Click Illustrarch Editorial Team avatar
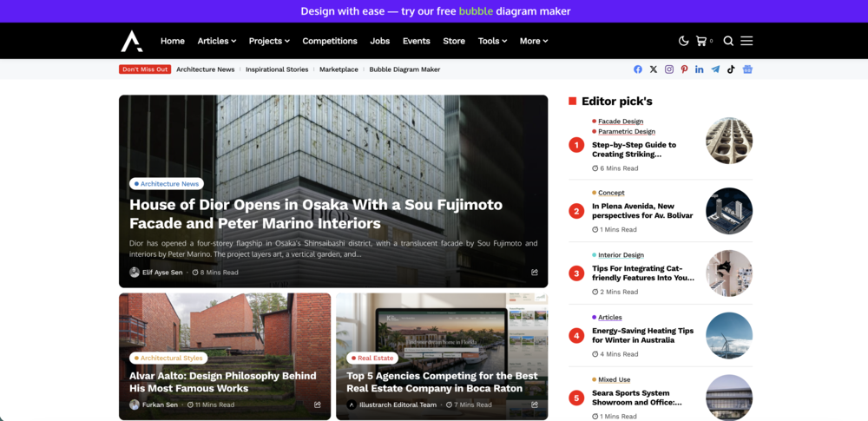Viewport: 868px width, 421px height. tap(352, 405)
